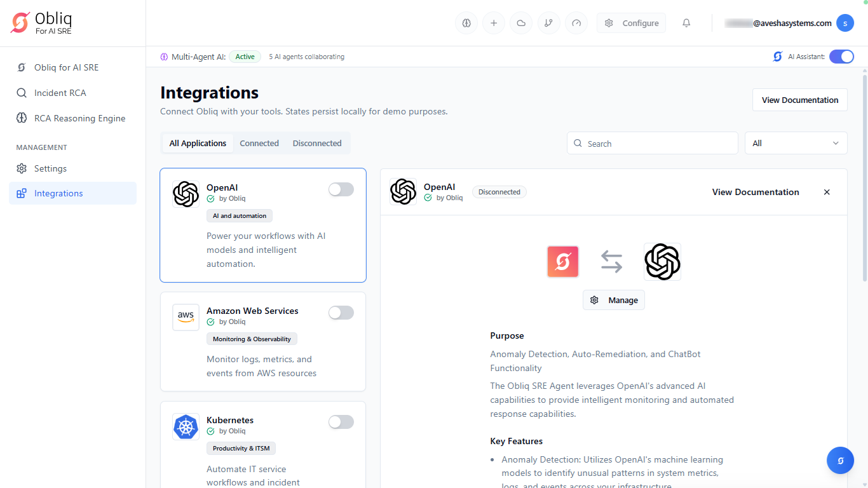The height and width of the screenshot is (488, 868).
Task: Open the 'All' category filter dropdown
Action: [x=796, y=143]
